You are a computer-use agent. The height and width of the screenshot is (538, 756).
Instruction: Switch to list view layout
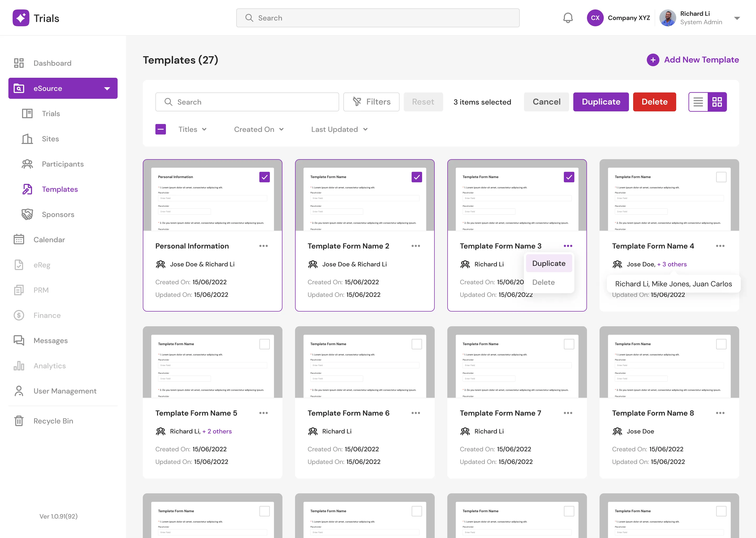coord(698,102)
